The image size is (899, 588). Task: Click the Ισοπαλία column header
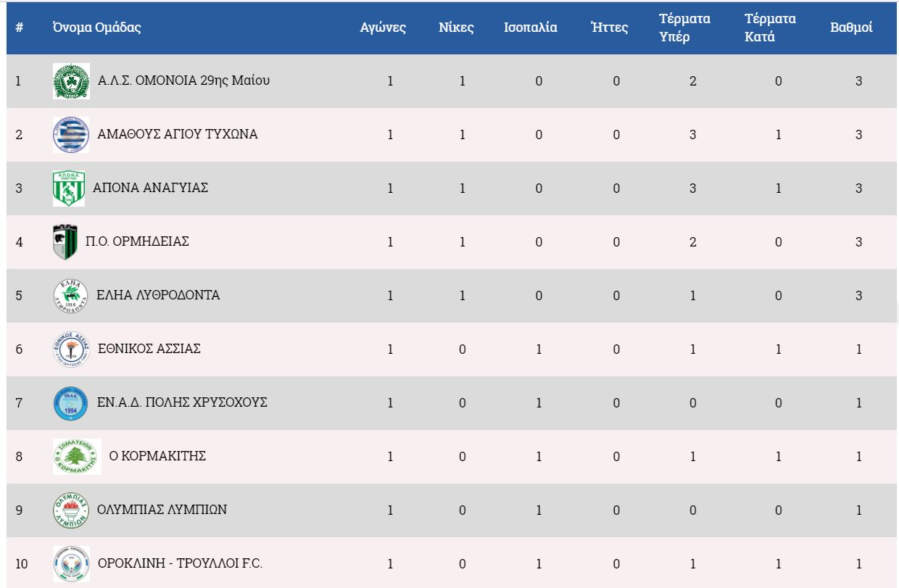tap(531, 28)
